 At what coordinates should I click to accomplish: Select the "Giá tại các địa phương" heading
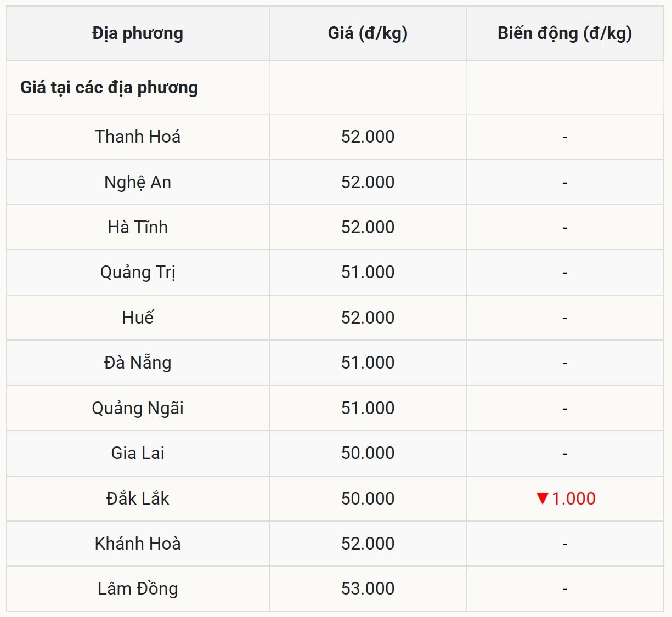109,87
